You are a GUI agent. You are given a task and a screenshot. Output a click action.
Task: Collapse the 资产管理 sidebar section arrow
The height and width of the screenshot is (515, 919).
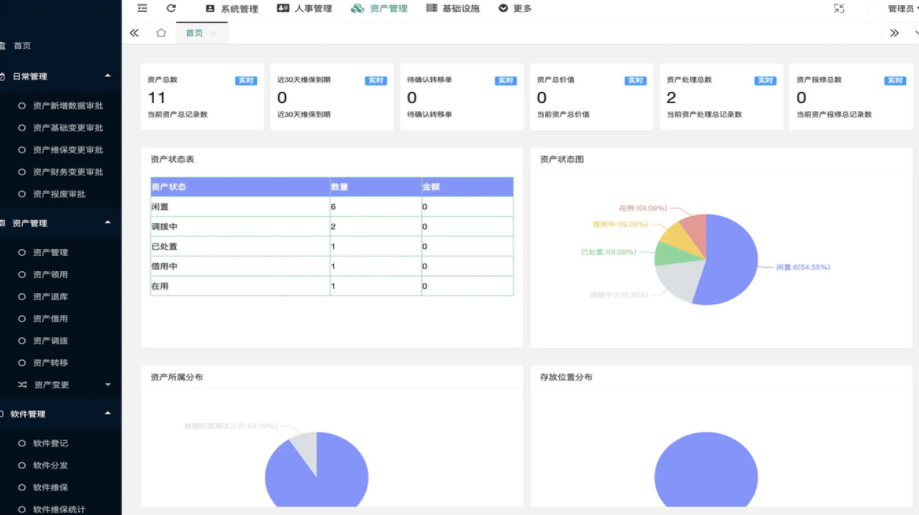coord(108,223)
